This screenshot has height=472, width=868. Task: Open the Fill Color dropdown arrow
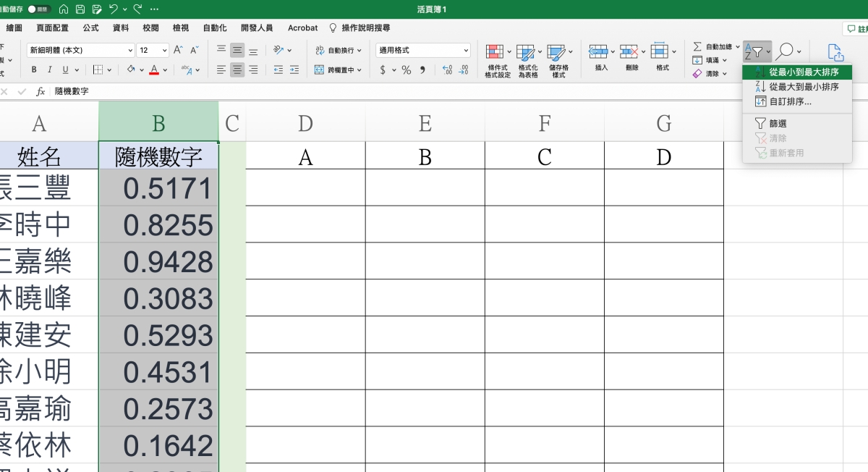pyautogui.click(x=142, y=70)
